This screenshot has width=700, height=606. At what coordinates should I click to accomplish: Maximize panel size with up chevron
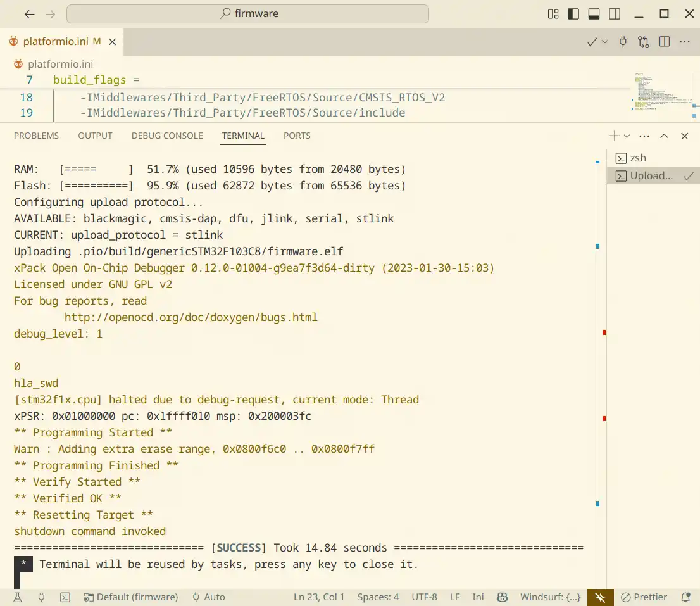(x=665, y=136)
